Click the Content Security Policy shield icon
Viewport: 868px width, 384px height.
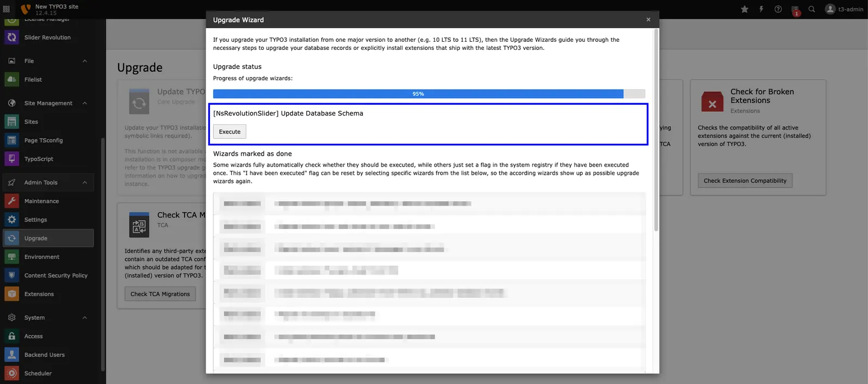[x=12, y=276]
